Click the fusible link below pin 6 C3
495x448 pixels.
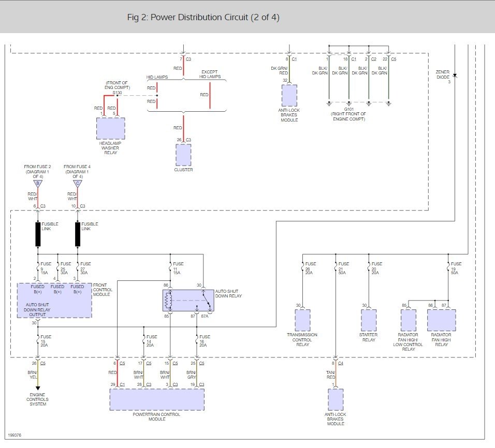tap(38, 234)
